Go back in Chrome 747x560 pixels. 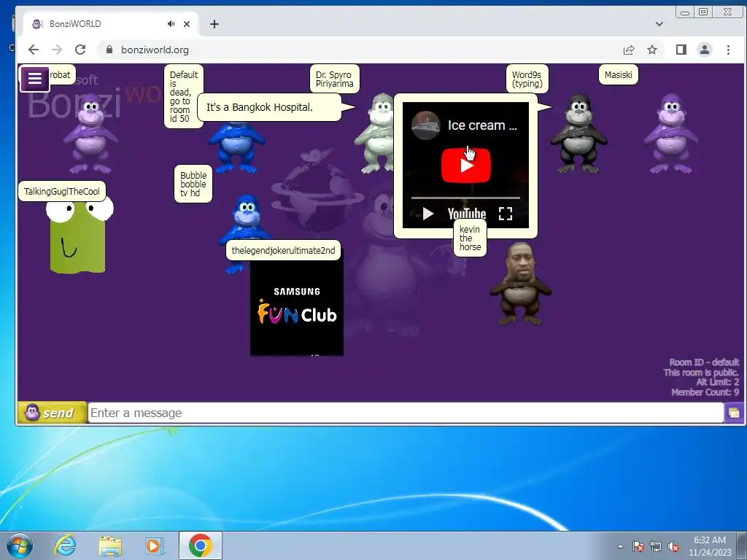click(34, 50)
